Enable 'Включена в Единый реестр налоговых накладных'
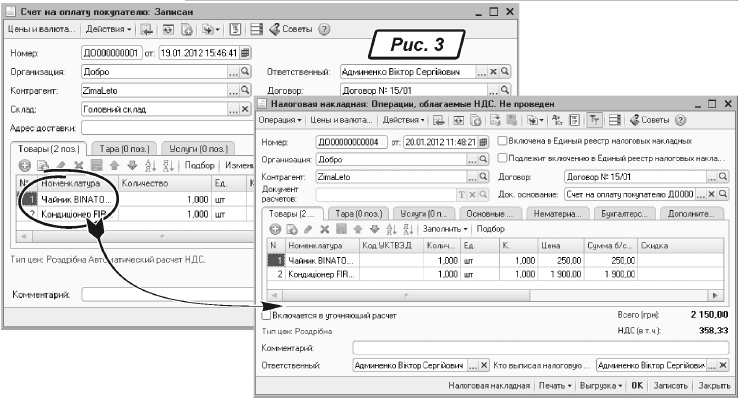Screen dimensions: 740x400 click(502, 140)
